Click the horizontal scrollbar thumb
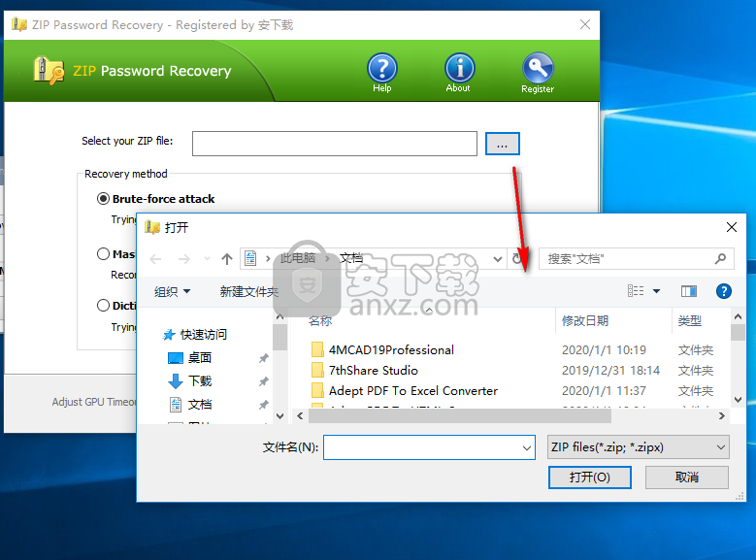 click(x=460, y=415)
